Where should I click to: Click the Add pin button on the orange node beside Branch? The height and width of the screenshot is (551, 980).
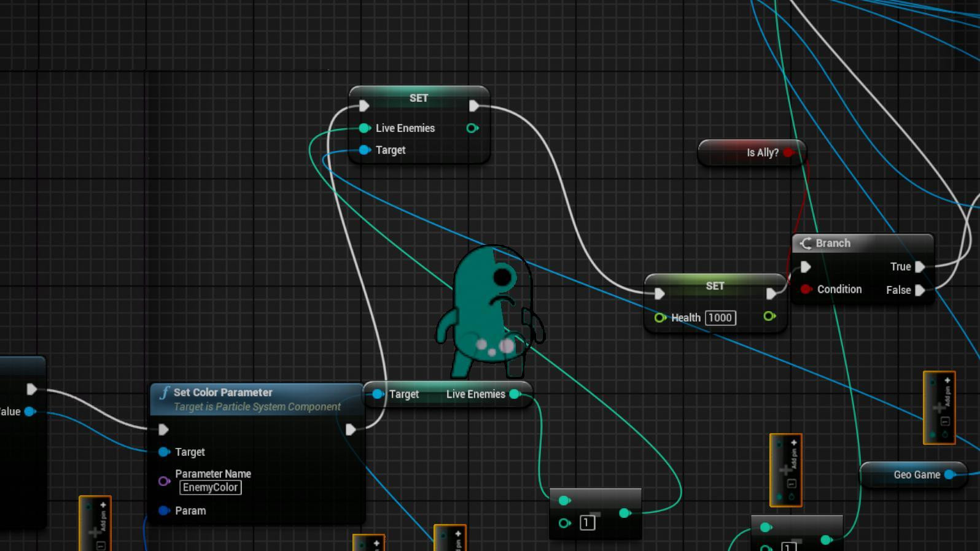click(x=947, y=391)
